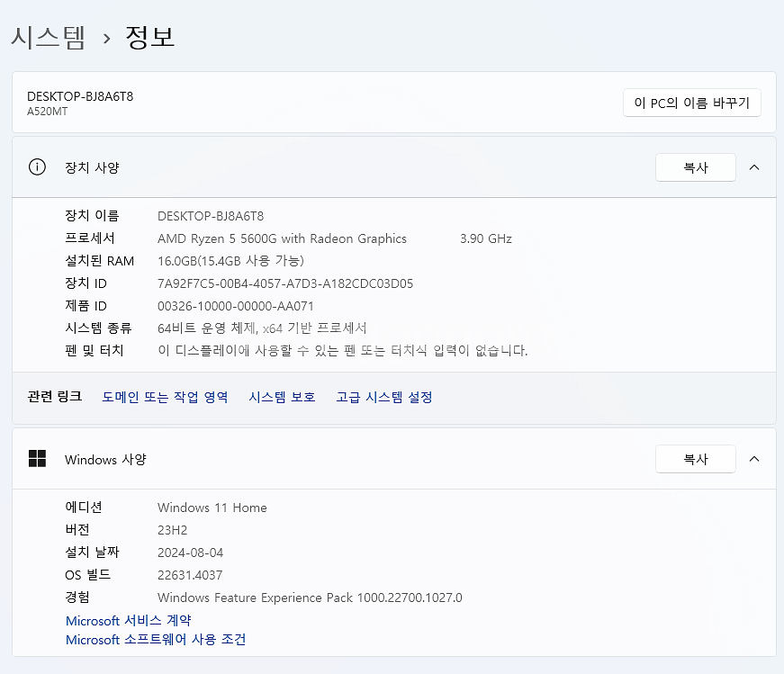Open 도메인 또는 작업 영역 link
This screenshot has width=784, height=674.
(165, 397)
